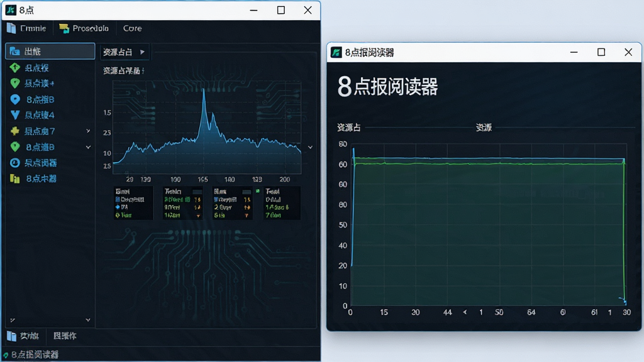Expand the chevron on the lower green shield row
The image size is (644, 362).
tap(88, 147)
